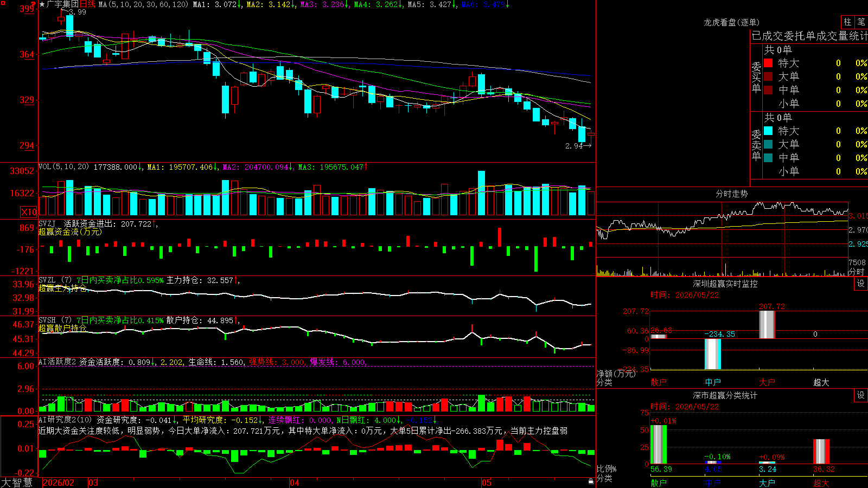The image size is (868, 488).
Task: Click the dark red 中单 buy swatch
Action: click(768, 90)
